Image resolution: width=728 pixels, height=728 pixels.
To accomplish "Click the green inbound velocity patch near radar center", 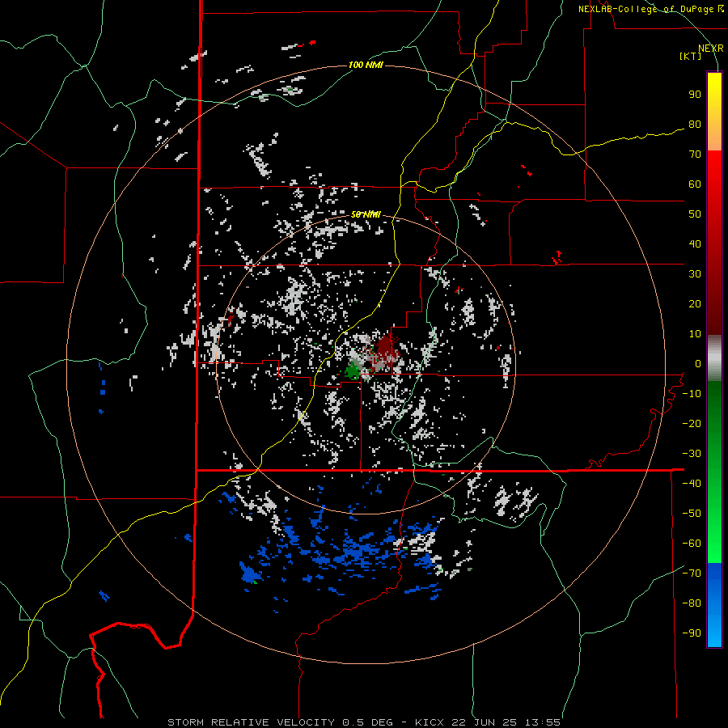I will (353, 370).
